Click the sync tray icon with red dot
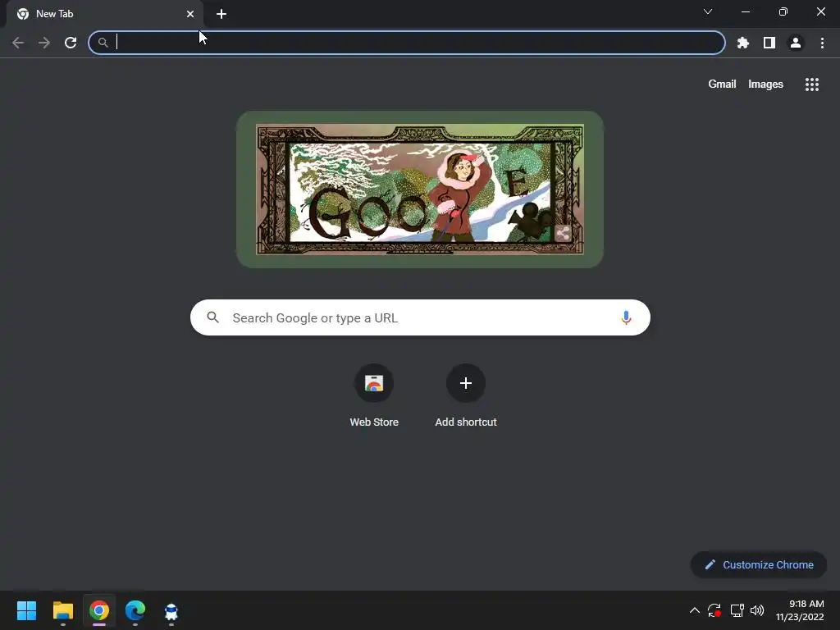The height and width of the screenshot is (630, 840). click(714, 610)
